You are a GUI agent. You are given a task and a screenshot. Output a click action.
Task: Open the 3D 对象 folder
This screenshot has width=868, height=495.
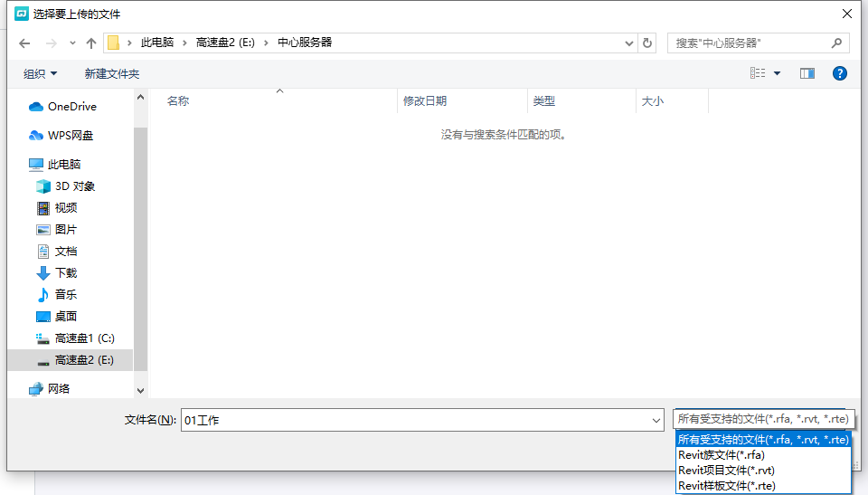tap(74, 186)
